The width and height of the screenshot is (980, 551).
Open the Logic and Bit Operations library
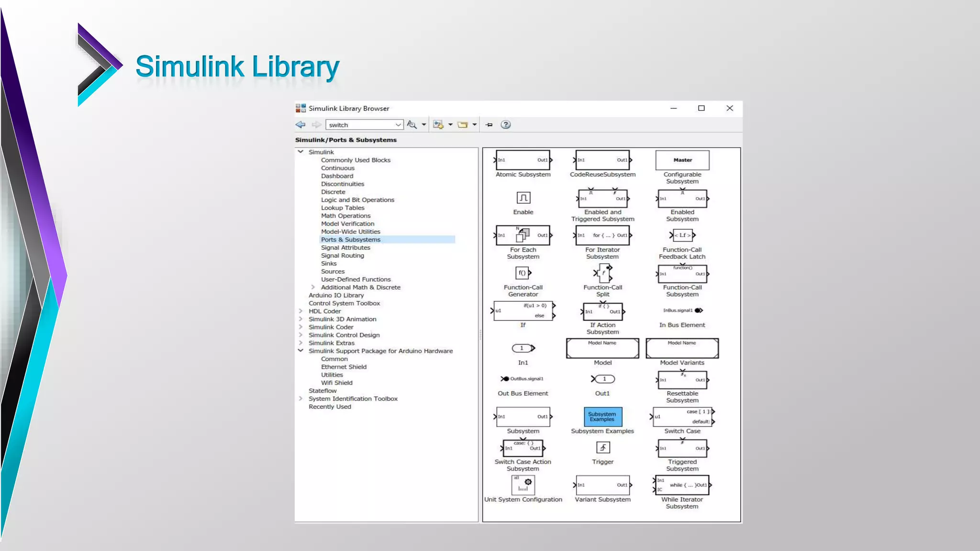tap(357, 200)
